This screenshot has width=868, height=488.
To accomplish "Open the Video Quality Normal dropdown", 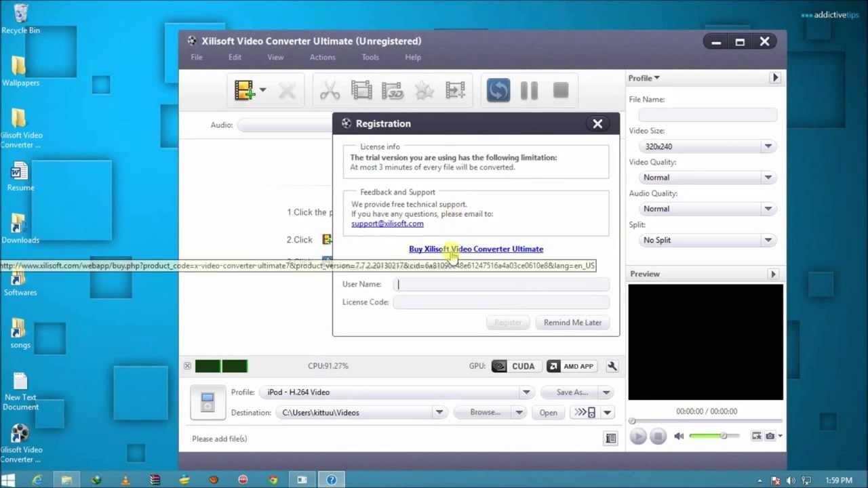I will click(708, 178).
